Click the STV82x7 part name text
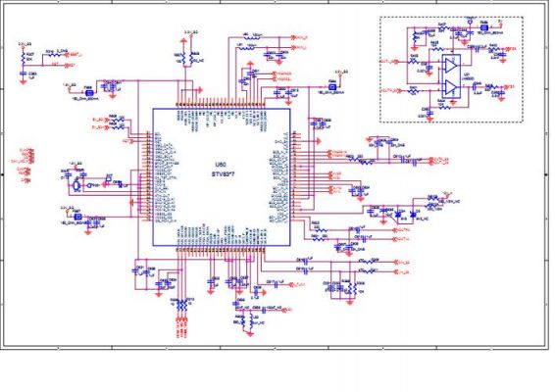Screen dimensions: 555x392 [224, 174]
